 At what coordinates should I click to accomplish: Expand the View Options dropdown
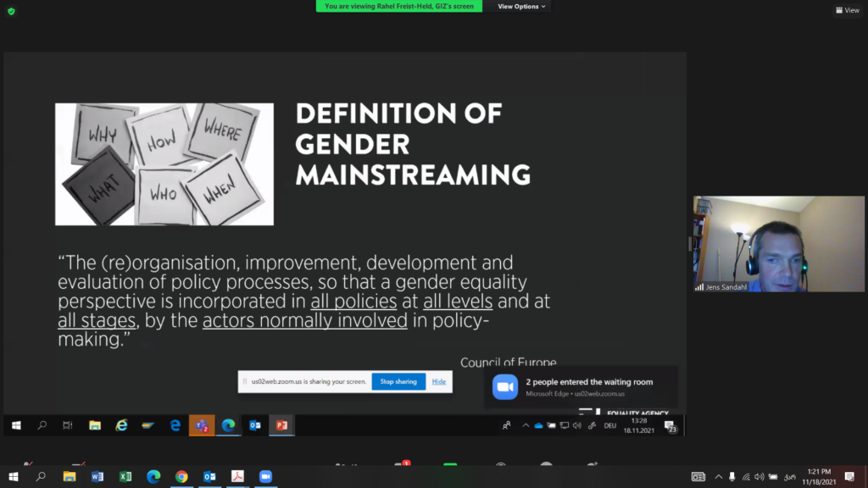[x=521, y=6]
